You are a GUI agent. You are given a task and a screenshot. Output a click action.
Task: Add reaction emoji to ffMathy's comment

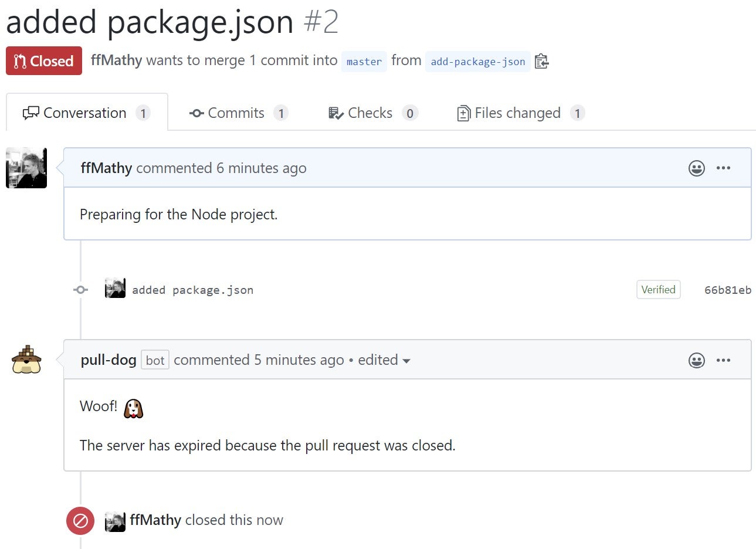pos(696,168)
